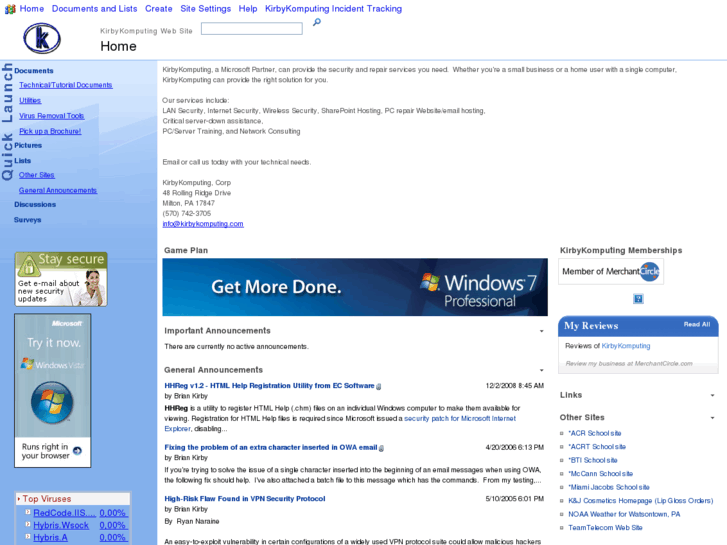This screenshot has height=545, width=727.
Task: Click the icon next to Hybris.A virus
Action: tap(28, 537)
